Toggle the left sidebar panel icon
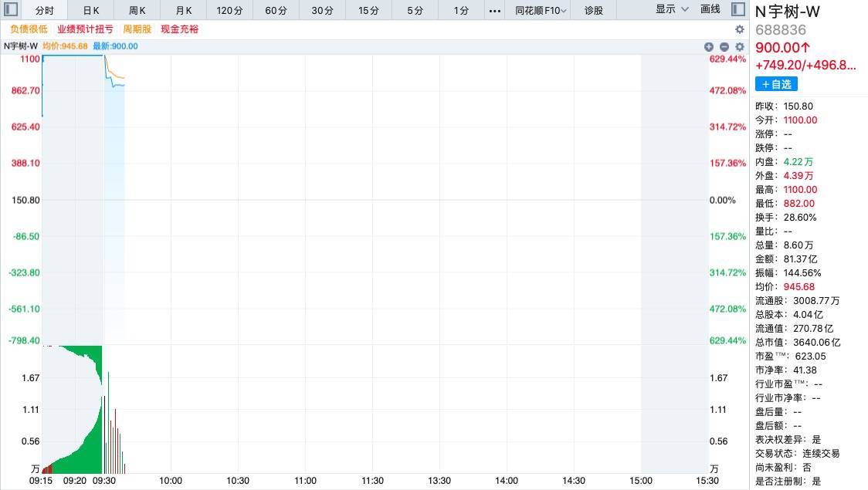This screenshot has width=868, height=490. click(x=11, y=9)
